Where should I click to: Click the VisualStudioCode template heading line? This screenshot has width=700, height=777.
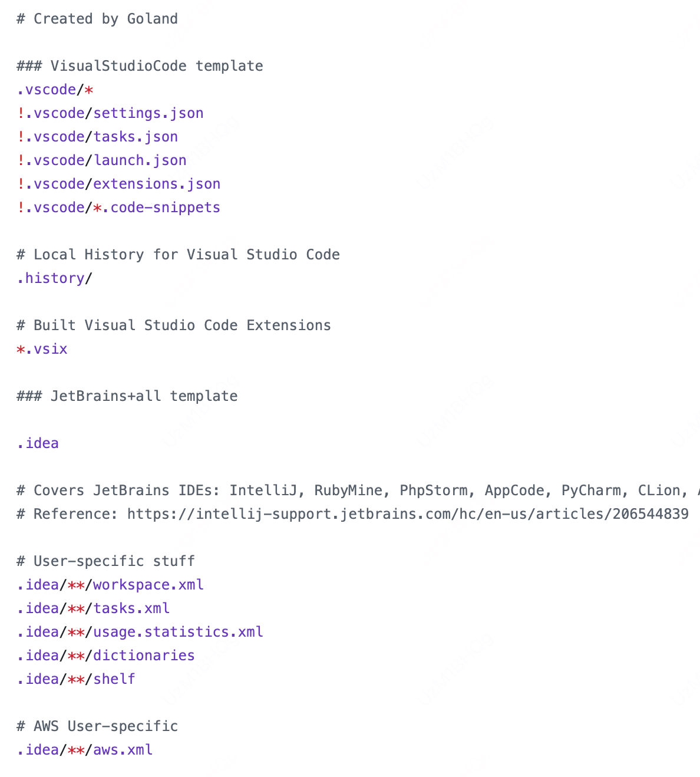(140, 66)
